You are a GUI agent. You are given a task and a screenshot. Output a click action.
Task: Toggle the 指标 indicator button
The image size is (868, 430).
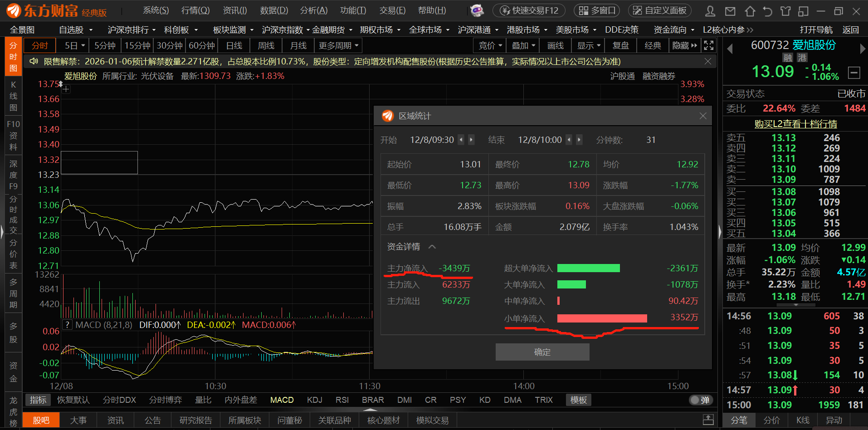(38, 400)
